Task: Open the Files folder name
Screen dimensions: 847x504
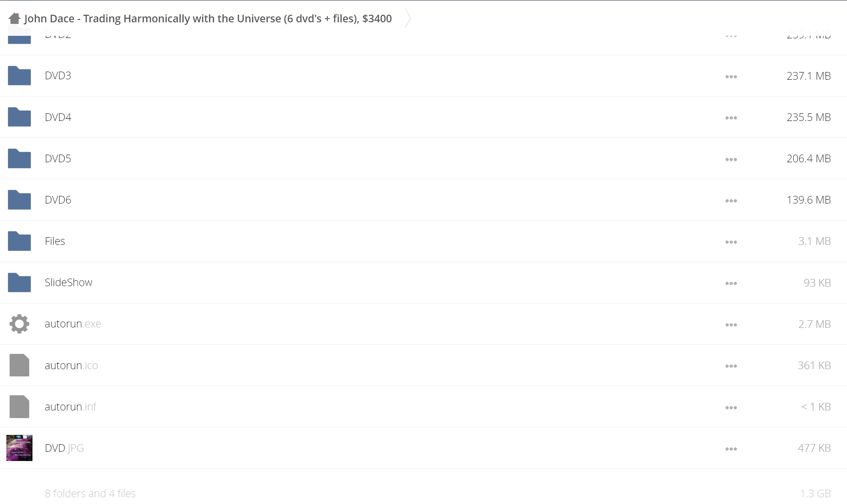Action: [55, 241]
